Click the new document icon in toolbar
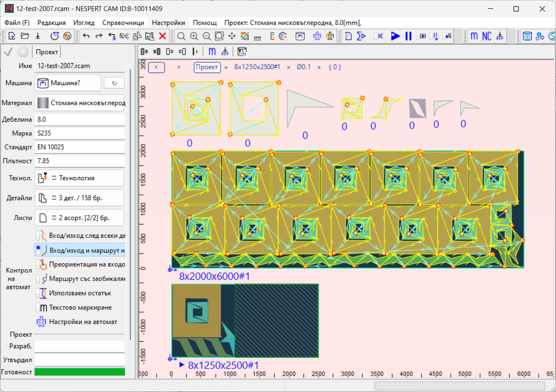556x392 pixels. tap(12, 36)
